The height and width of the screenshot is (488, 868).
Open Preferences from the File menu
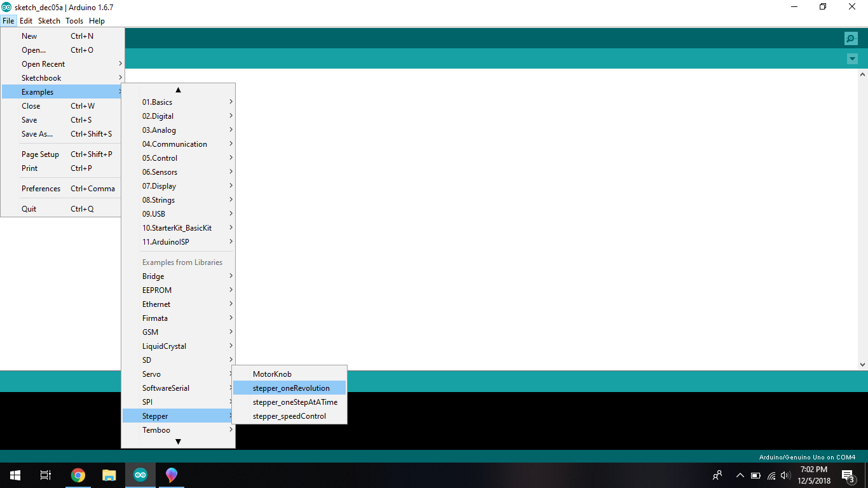click(62, 189)
